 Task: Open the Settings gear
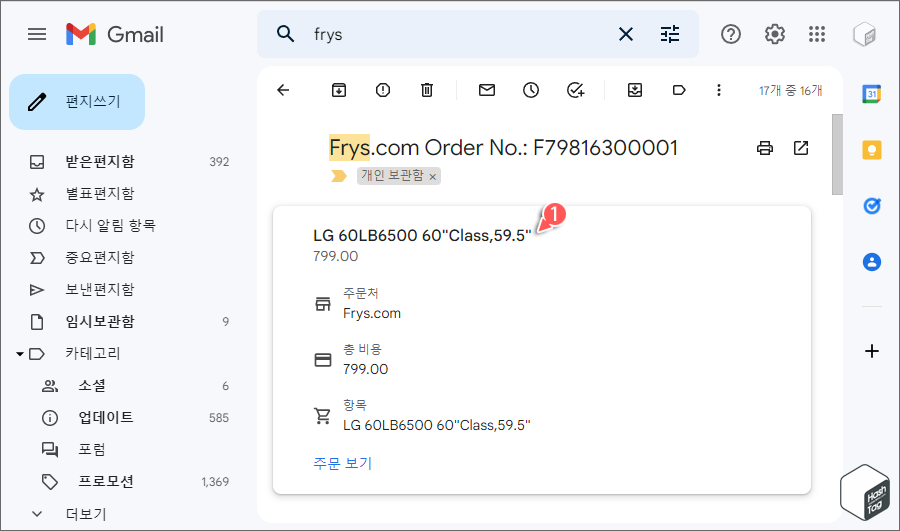coord(774,34)
